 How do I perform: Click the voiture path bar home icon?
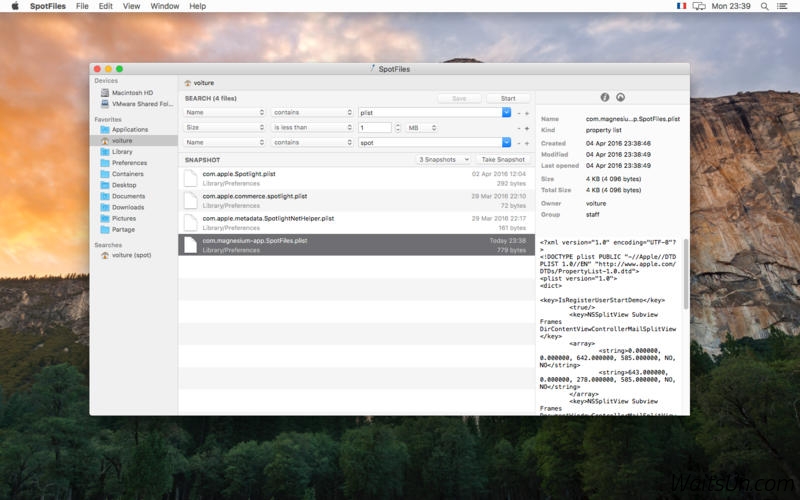point(188,83)
